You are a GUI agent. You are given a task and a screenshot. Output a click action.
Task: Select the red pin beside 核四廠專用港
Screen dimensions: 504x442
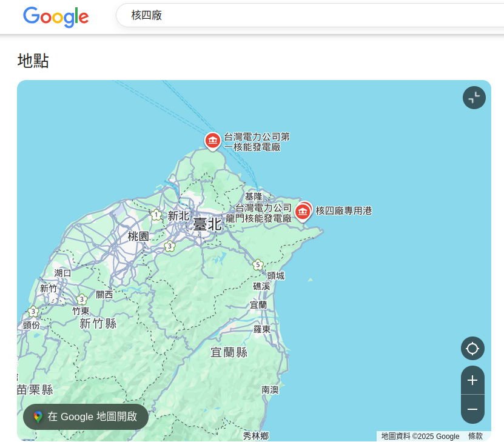click(x=303, y=212)
